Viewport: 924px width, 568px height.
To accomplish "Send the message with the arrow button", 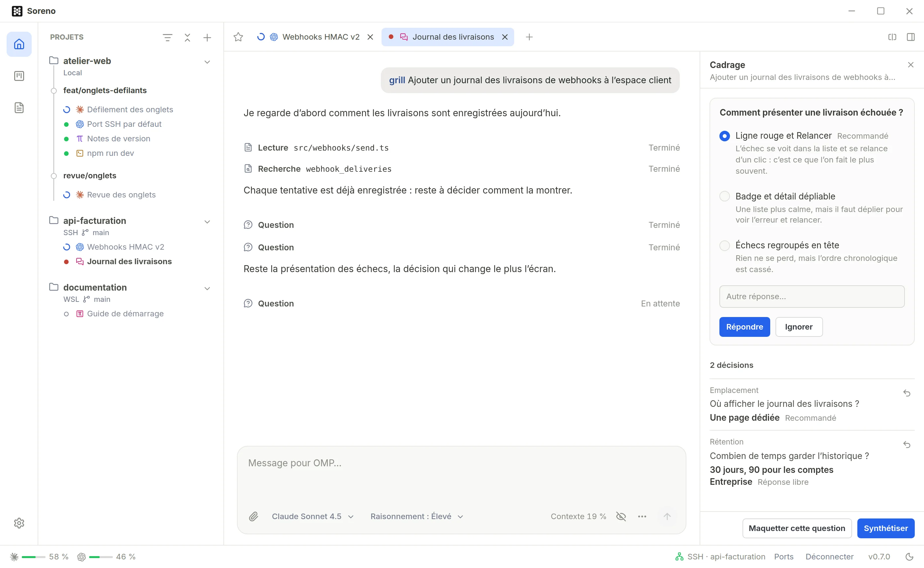I will [x=667, y=516].
